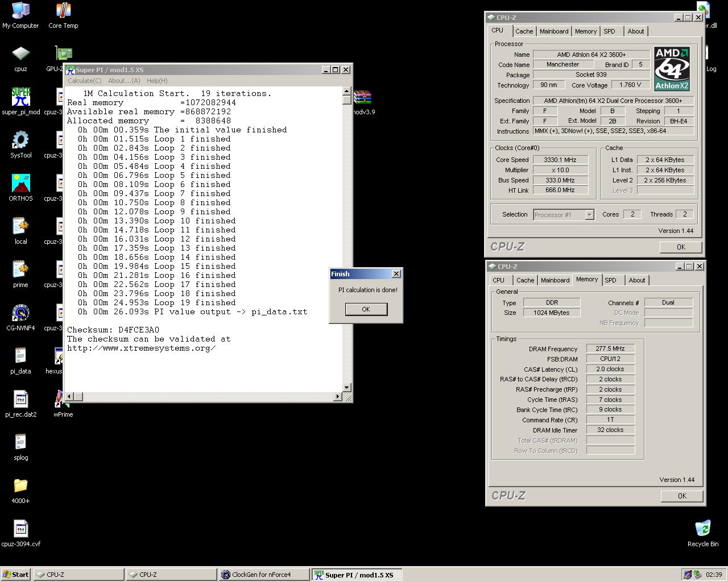Select Mainboard tab in lower CPU-Z window
The image size is (728, 582).
coord(555,280)
